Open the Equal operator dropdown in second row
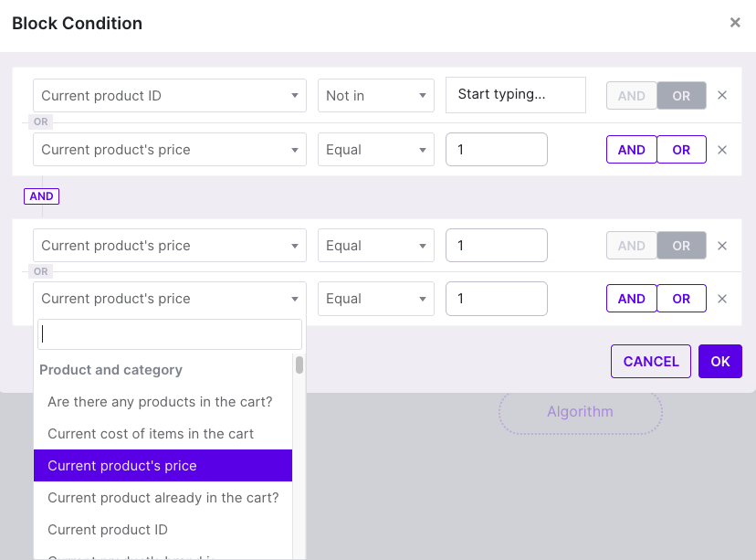 click(x=376, y=150)
